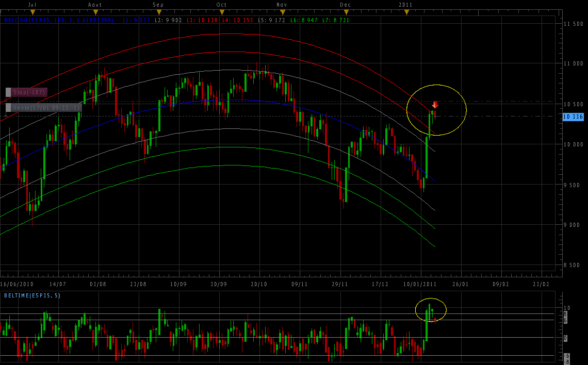Click the Oct month marker triangle
Screen dimensions: 588x365
point(222,12)
